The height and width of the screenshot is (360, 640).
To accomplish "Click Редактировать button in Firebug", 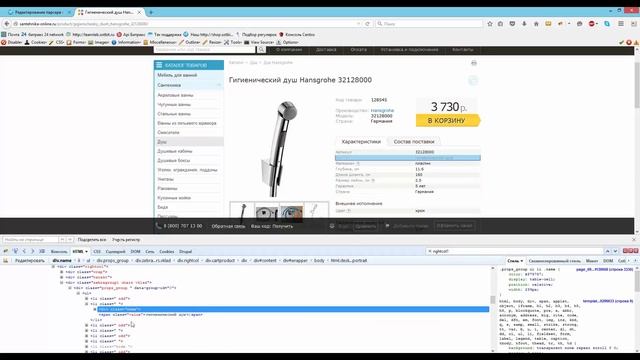I will click(29, 260).
